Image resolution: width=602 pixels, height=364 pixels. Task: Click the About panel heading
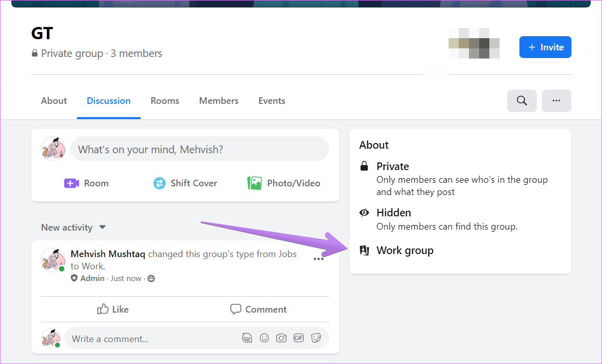(374, 145)
